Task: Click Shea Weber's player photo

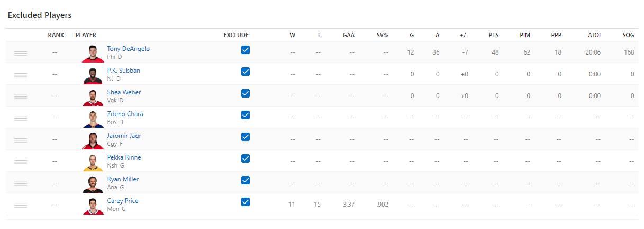Action: tap(93, 96)
